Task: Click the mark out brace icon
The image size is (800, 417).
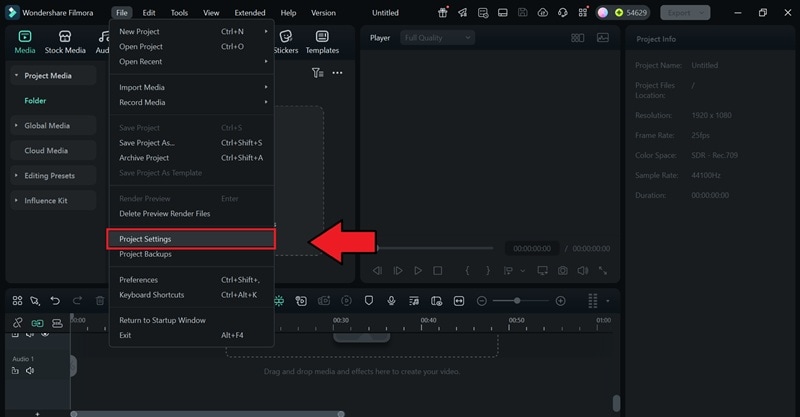Action: (488, 271)
